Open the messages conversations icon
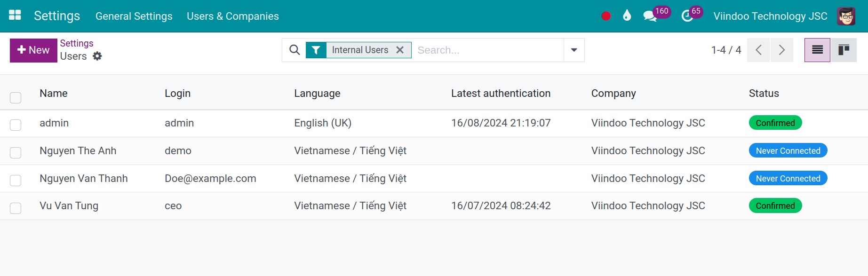 click(x=649, y=16)
